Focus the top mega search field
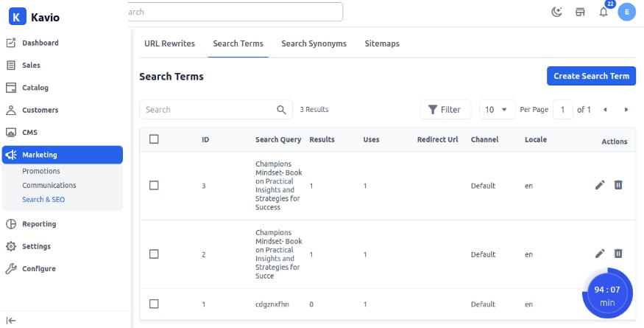This screenshot has width=644, height=328. tap(234, 12)
